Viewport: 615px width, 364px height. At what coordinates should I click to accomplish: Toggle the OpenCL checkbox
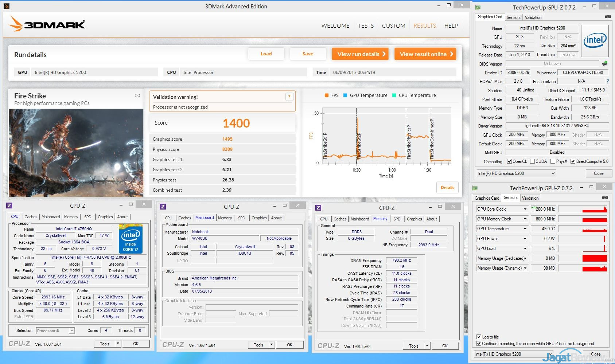(509, 161)
